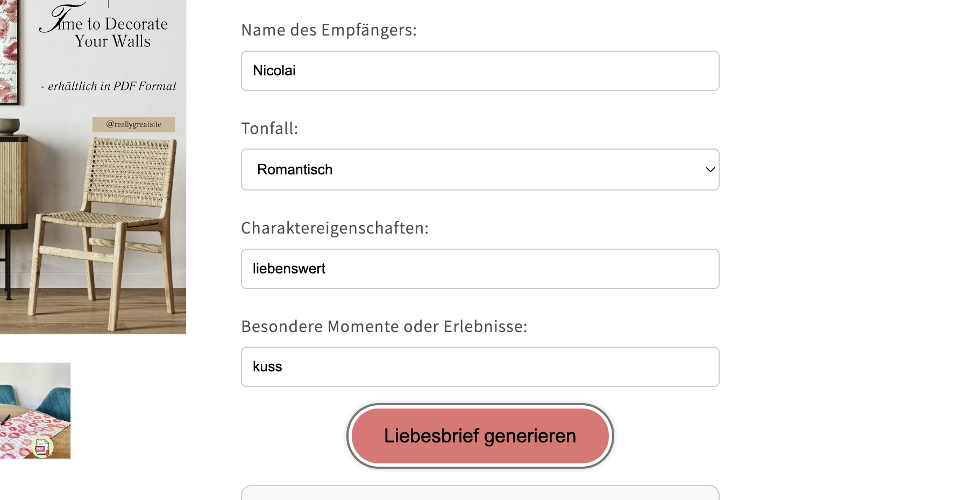980x500 pixels.
Task: Click the @reallygreatsite handle tag
Action: point(134,124)
